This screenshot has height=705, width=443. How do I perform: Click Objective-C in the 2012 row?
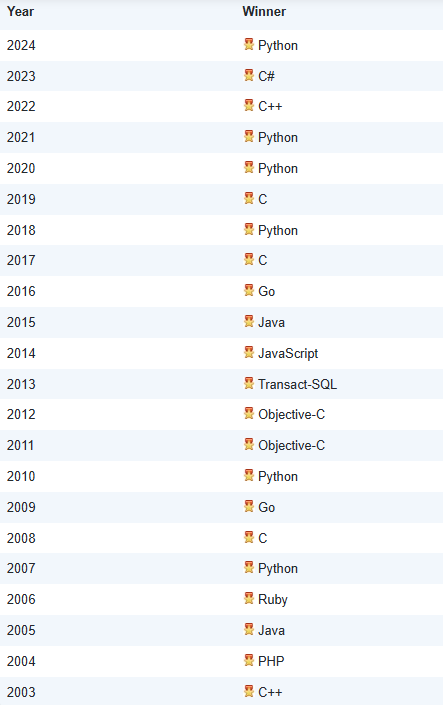(x=291, y=415)
